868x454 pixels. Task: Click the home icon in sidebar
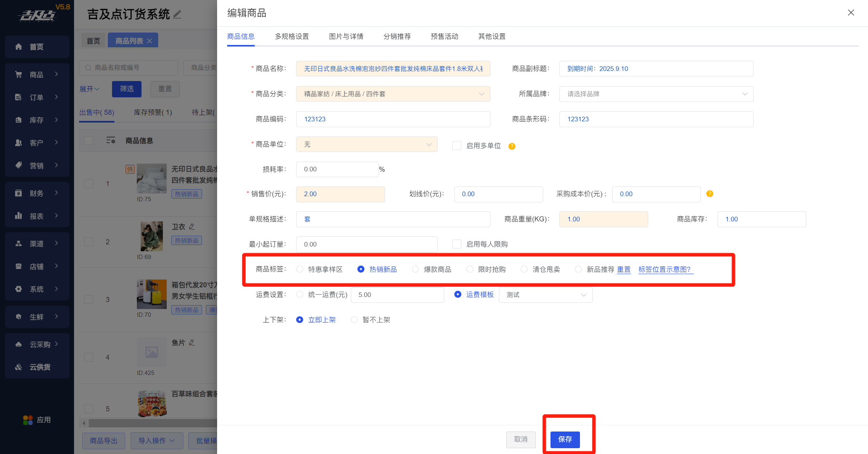[18, 47]
